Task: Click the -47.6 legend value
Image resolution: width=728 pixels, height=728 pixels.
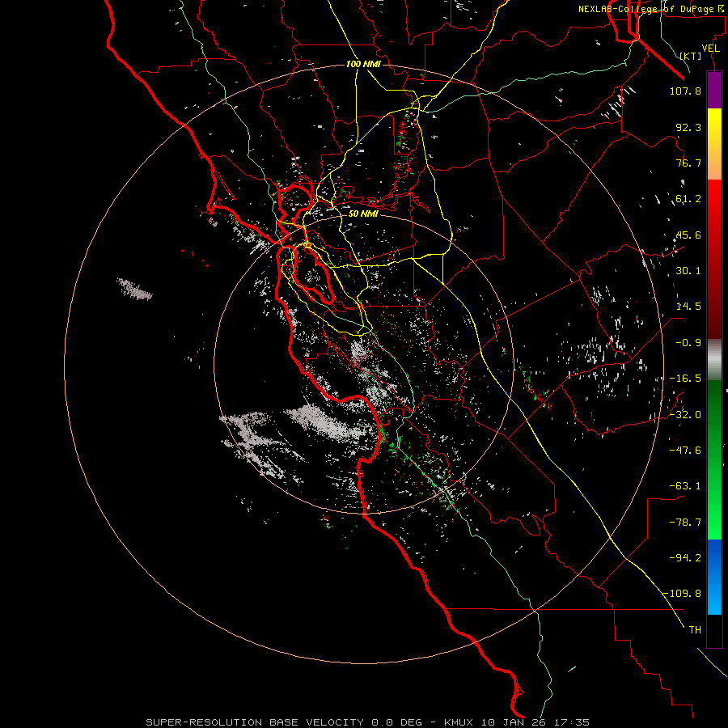Action: coord(685,451)
